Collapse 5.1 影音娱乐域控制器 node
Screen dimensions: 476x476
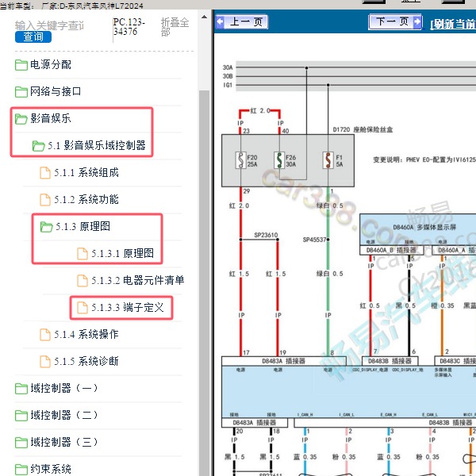[x=97, y=145]
